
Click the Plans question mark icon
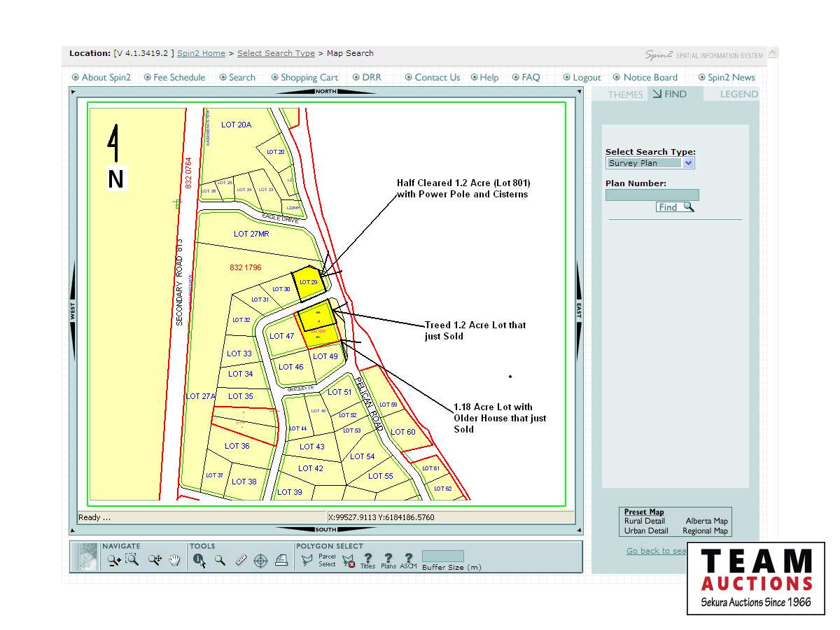pos(388,559)
